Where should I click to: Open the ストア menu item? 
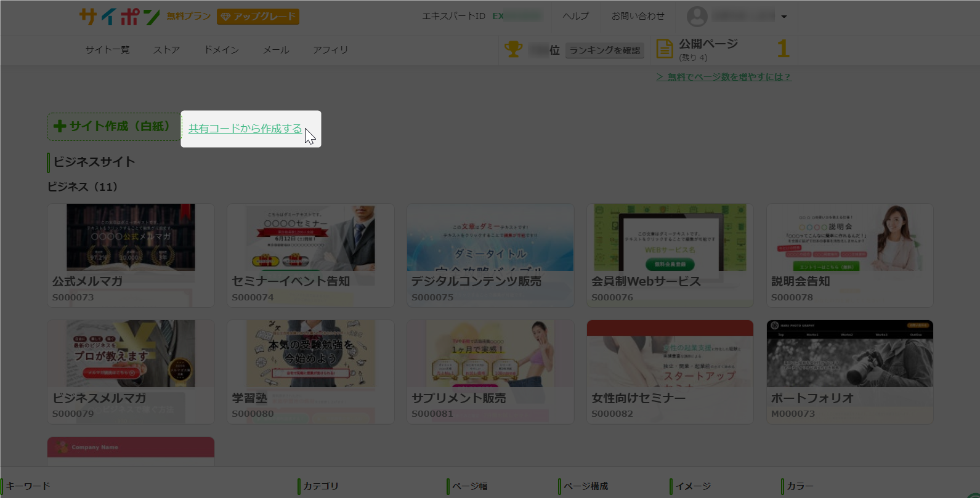coord(167,50)
